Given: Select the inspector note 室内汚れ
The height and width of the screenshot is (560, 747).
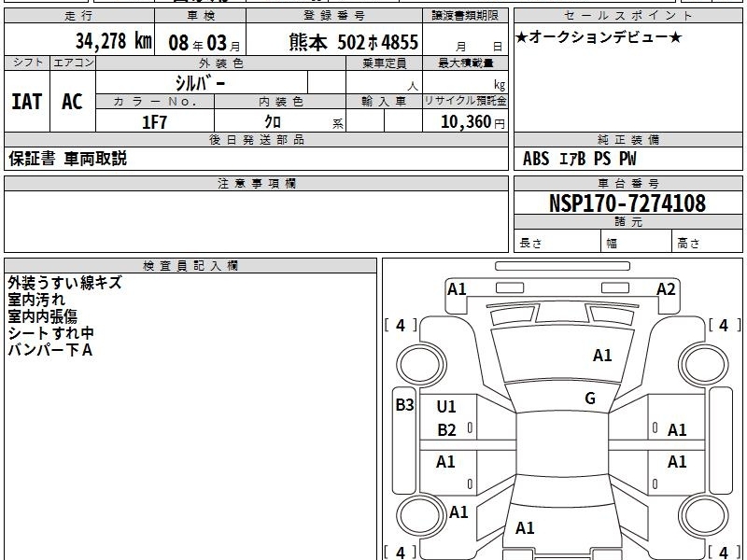Looking at the screenshot, I should pos(36,300).
